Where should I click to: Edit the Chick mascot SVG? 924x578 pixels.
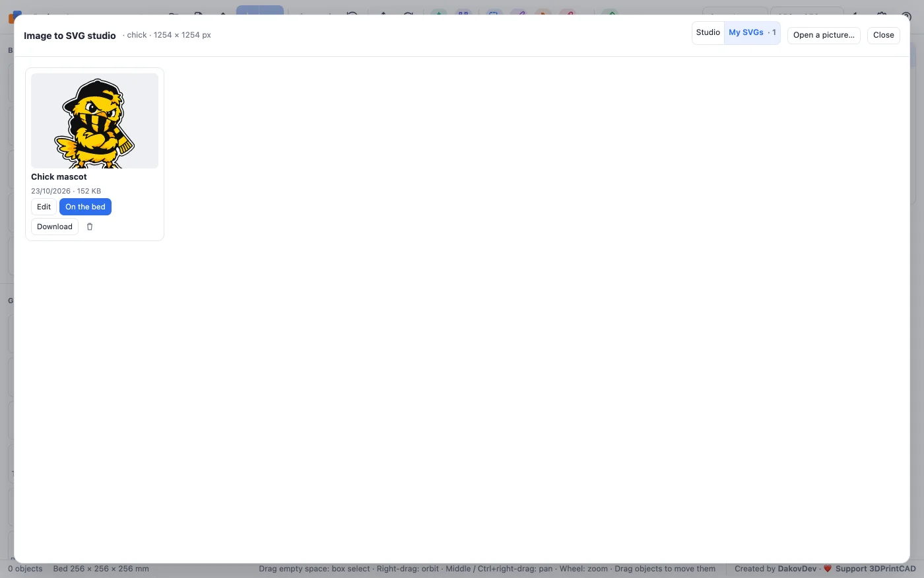pyautogui.click(x=44, y=207)
